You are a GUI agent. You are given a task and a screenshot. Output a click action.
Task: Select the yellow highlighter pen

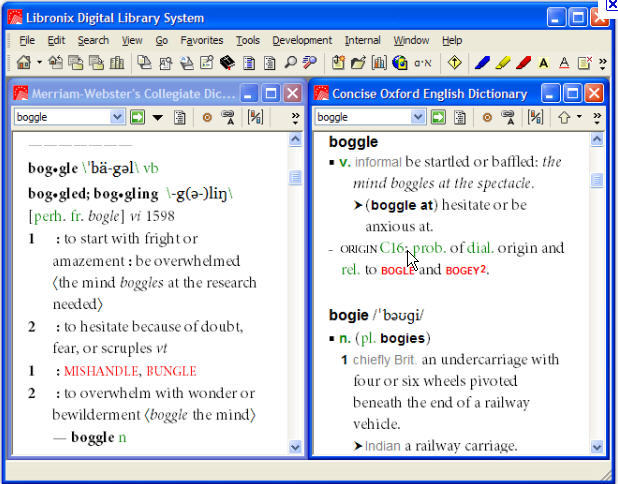coord(503,62)
